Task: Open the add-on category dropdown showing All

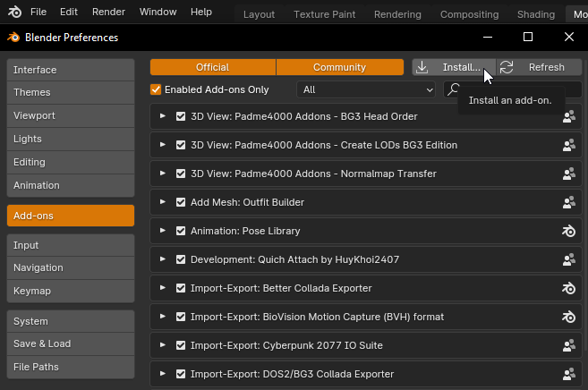Action: (x=366, y=89)
